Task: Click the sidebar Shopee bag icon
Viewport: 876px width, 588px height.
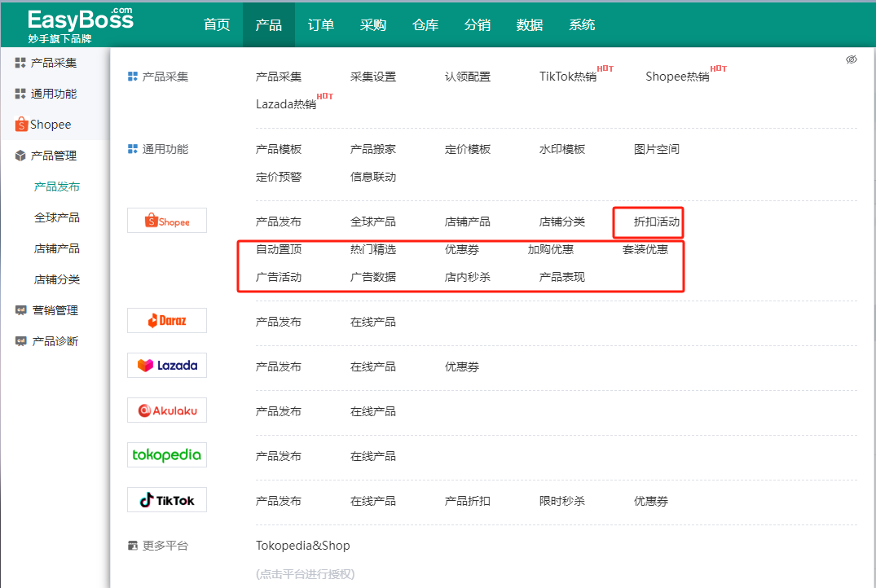Action: (x=21, y=124)
